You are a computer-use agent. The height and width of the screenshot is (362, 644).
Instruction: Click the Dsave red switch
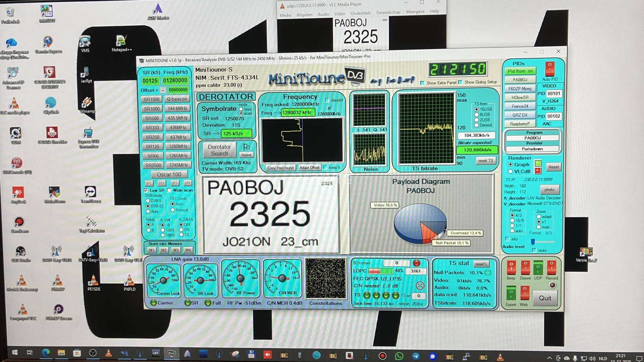point(525,267)
